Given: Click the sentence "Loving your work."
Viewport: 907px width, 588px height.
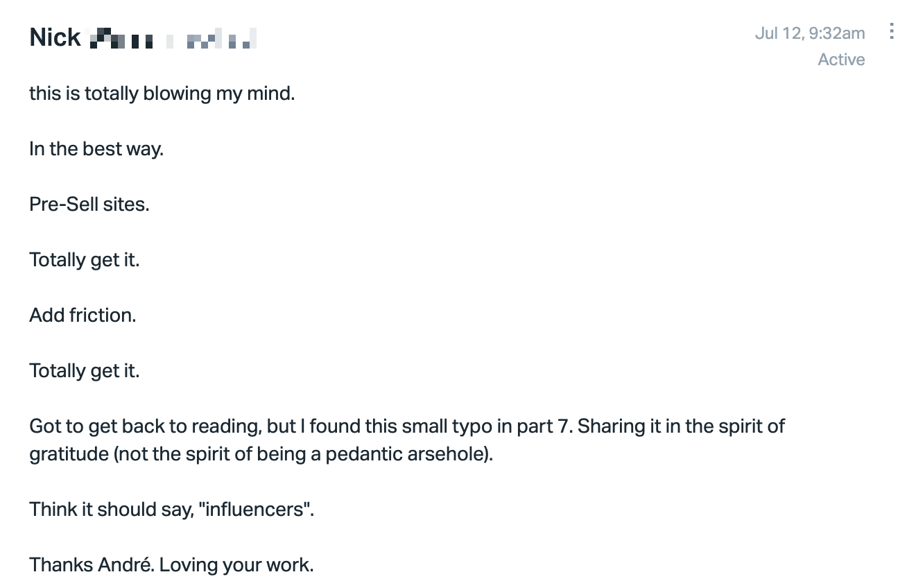Looking at the screenshot, I should point(236,565).
